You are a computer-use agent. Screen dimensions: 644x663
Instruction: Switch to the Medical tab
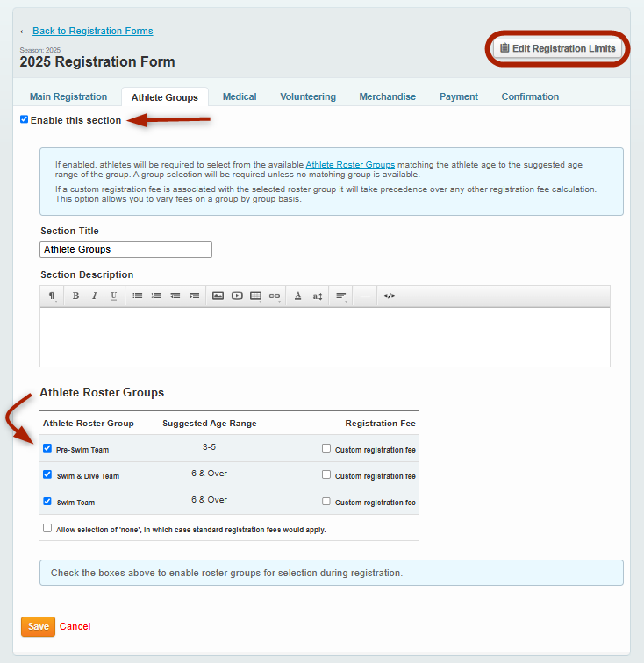(240, 96)
